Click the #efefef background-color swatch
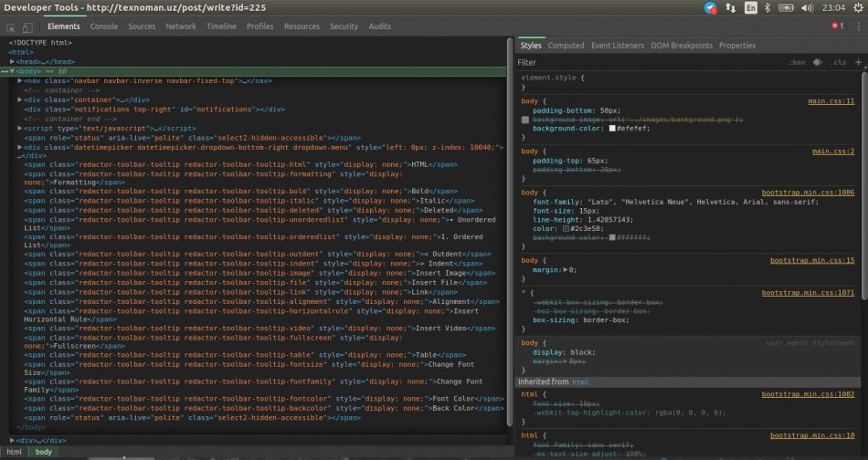868x460 pixels. [611, 129]
